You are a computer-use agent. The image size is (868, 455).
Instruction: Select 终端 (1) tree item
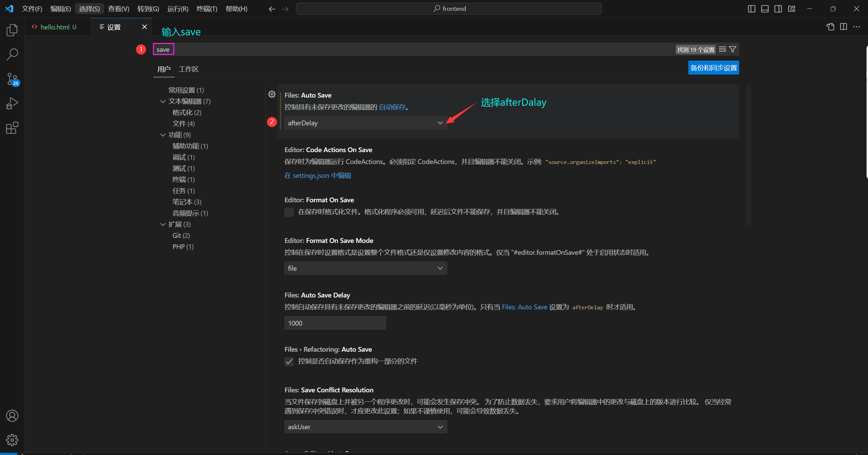(x=183, y=180)
